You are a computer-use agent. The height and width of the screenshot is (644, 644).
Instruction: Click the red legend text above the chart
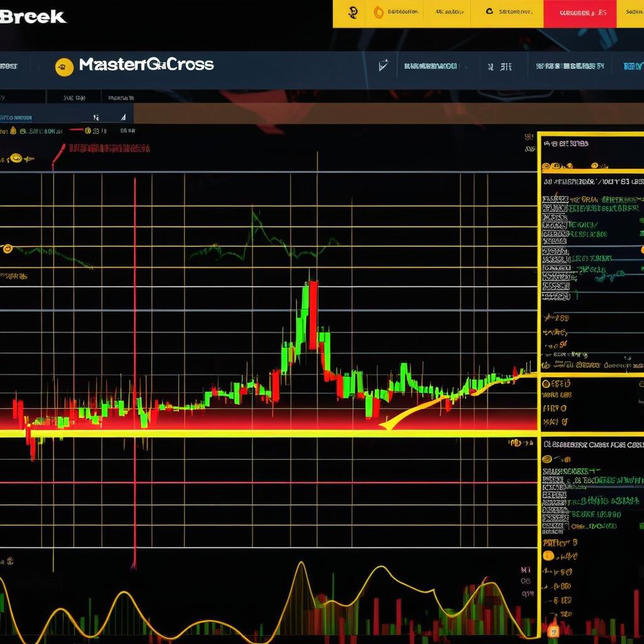(x=109, y=148)
